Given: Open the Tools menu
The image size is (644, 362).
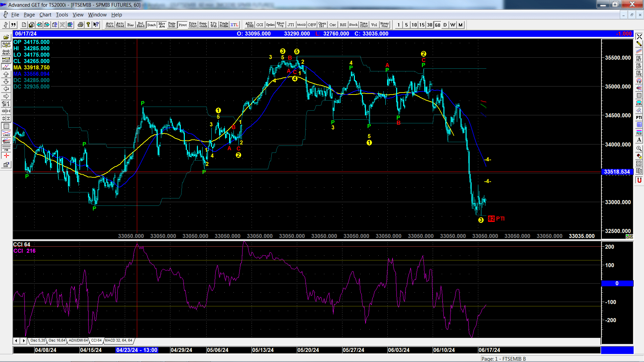Looking at the screenshot, I should [x=62, y=15].
